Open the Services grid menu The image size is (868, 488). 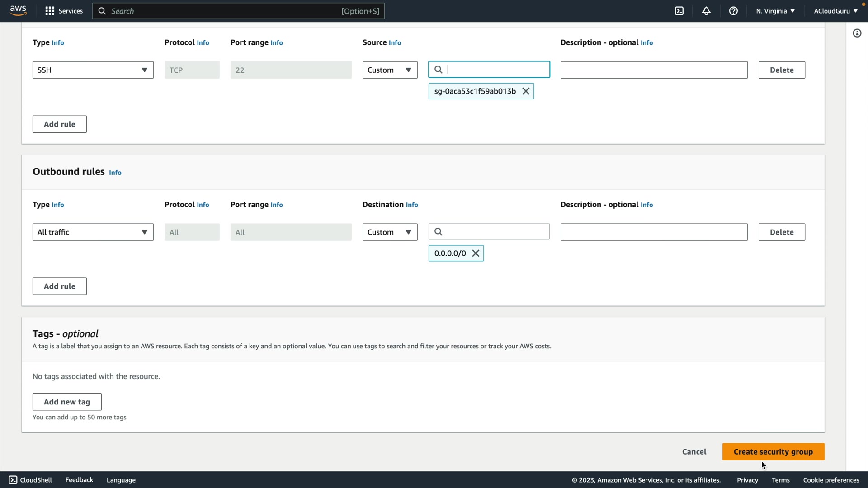pyautogui.click(x=64, y=11)
